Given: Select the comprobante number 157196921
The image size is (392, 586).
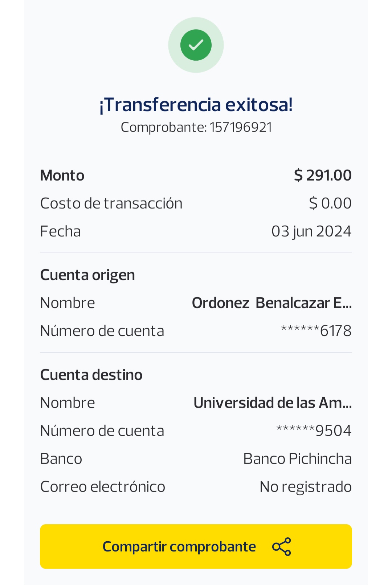Looking at the screenshot, I should (241, 128).
